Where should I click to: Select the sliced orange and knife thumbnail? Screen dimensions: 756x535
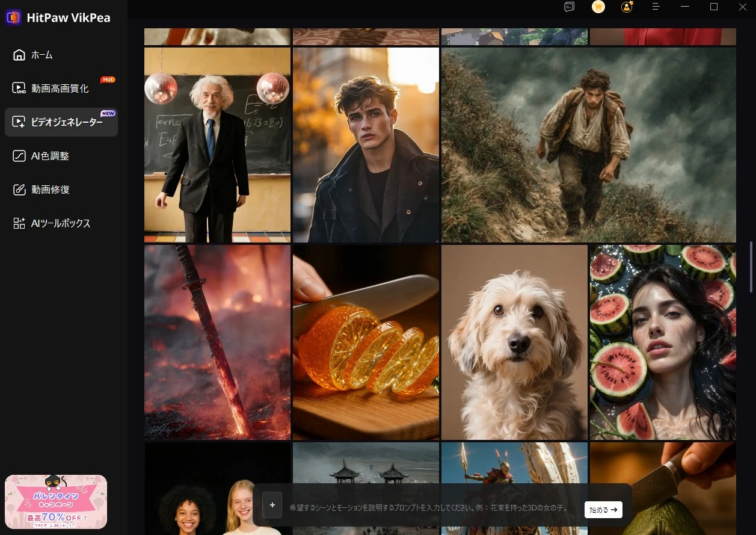[366, 342]
